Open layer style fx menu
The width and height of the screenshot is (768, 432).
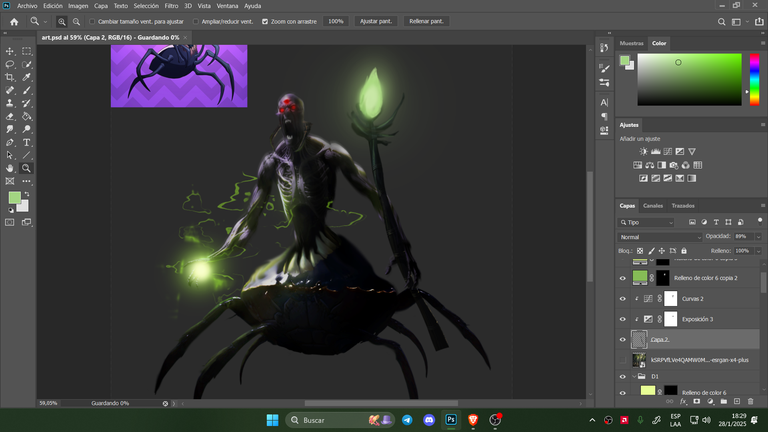pyautogui.click(x=683, y=401)
